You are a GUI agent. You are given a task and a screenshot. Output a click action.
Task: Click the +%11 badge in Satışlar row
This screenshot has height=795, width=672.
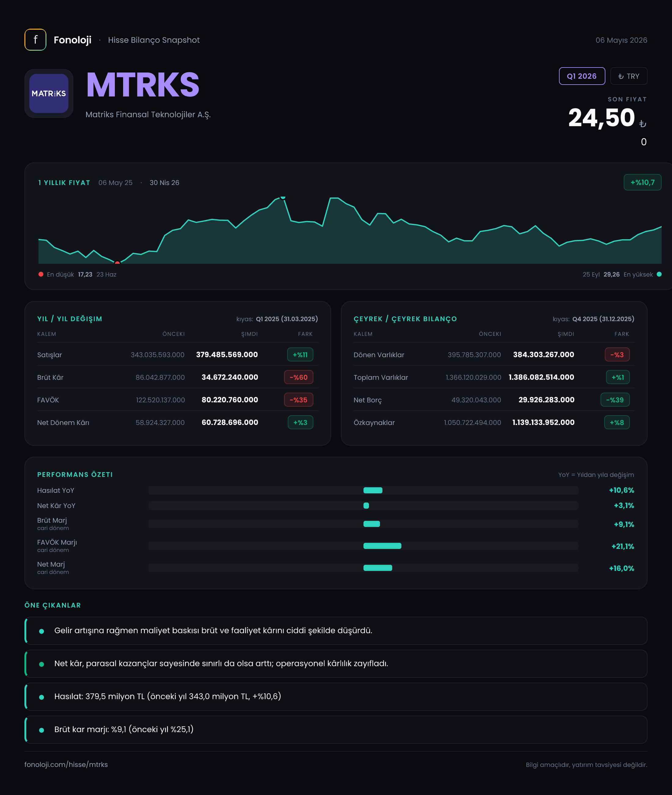pyautogui.click(x=300, y=354)
